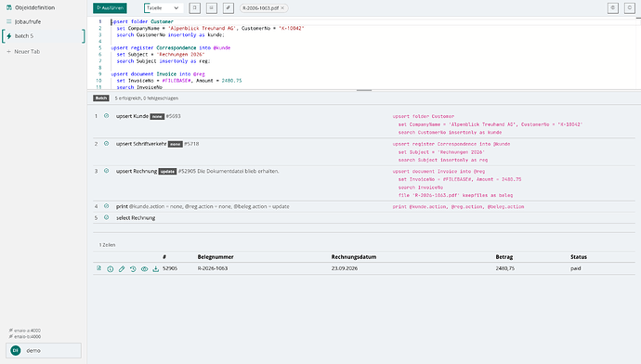
Task: Click the success check icon for print row
Action: coord(106,206)
